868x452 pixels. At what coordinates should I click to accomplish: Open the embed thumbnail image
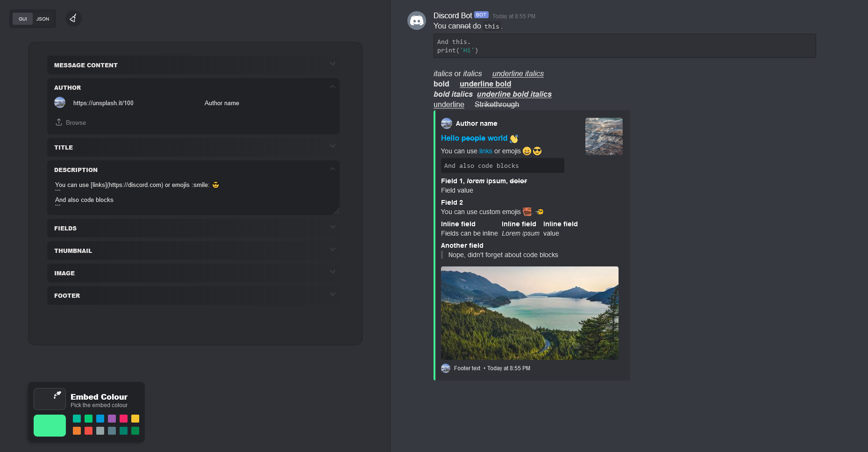(x=604, y=136)
